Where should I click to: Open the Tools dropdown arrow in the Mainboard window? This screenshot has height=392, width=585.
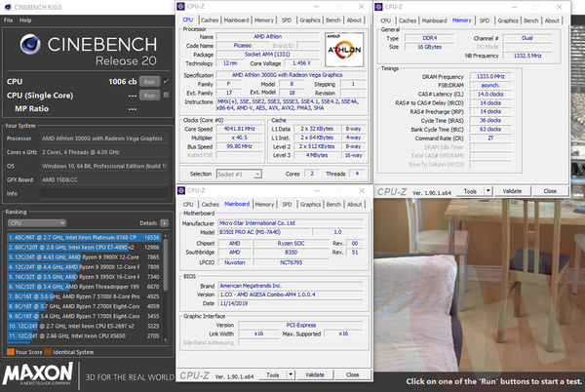(291, 374)
